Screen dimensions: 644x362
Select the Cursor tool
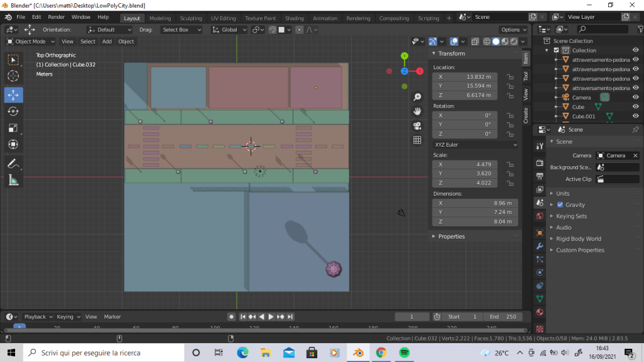(x=13, y=76)
